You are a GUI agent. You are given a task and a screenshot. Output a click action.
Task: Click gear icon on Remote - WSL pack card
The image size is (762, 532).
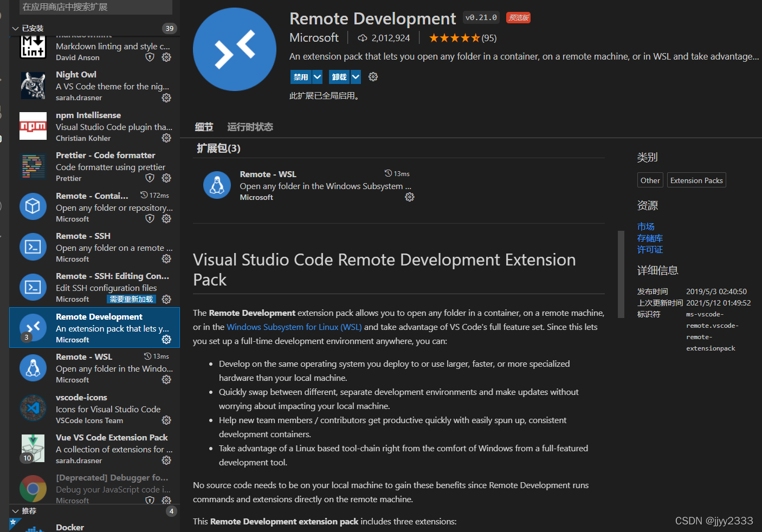pyautogui.click(x=410, y=197)
